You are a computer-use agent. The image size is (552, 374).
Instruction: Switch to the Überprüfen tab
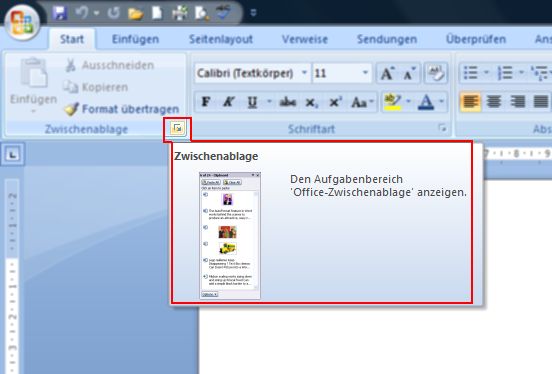(476, 39)
